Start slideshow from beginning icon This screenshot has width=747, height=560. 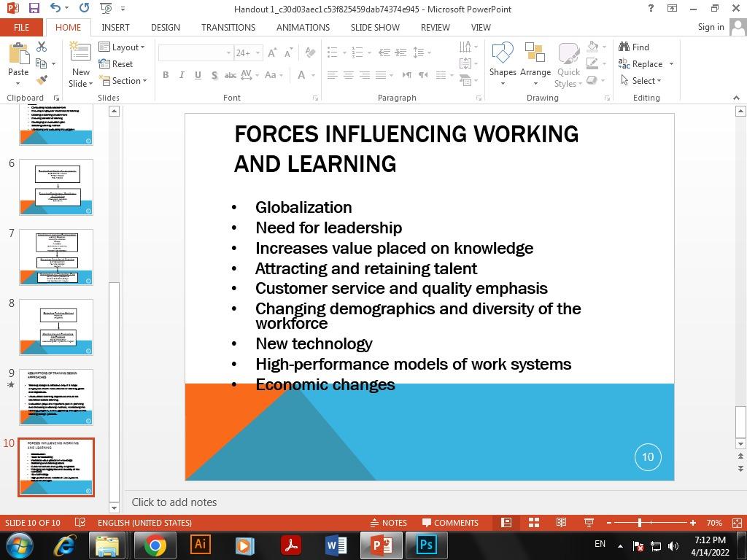(106, 8)
